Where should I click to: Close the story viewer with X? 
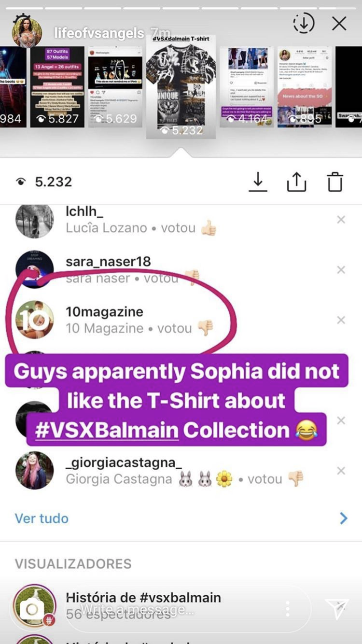[x=339, y=23]
